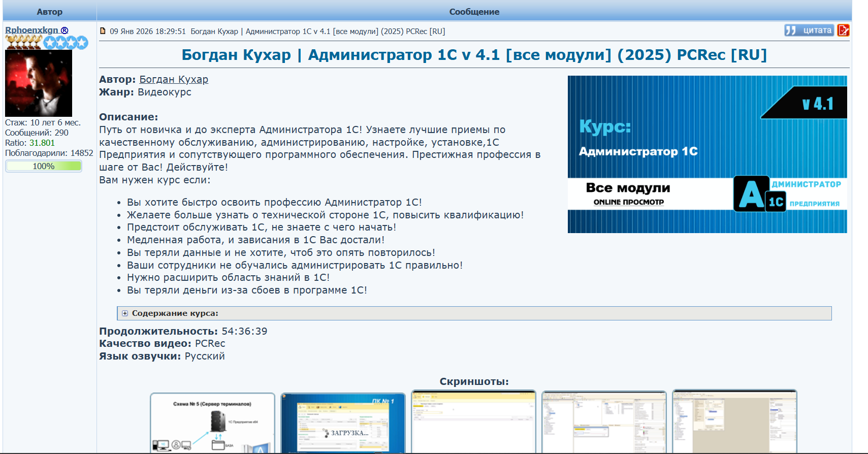
Task: Expand the Содержание курса spoiler
Action: 474,313
